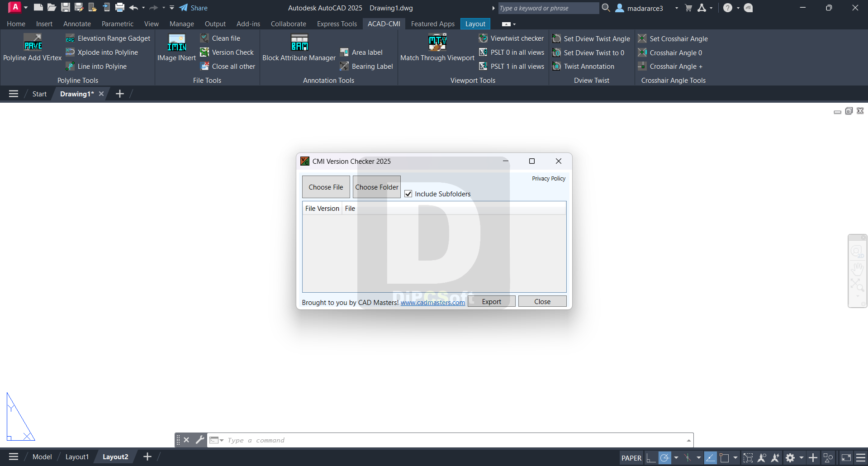Click the Undo arrow icon

(133, 8)
